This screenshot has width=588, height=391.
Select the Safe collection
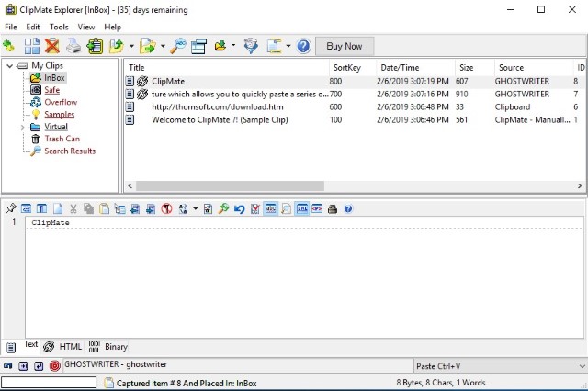tap(51, 90)
